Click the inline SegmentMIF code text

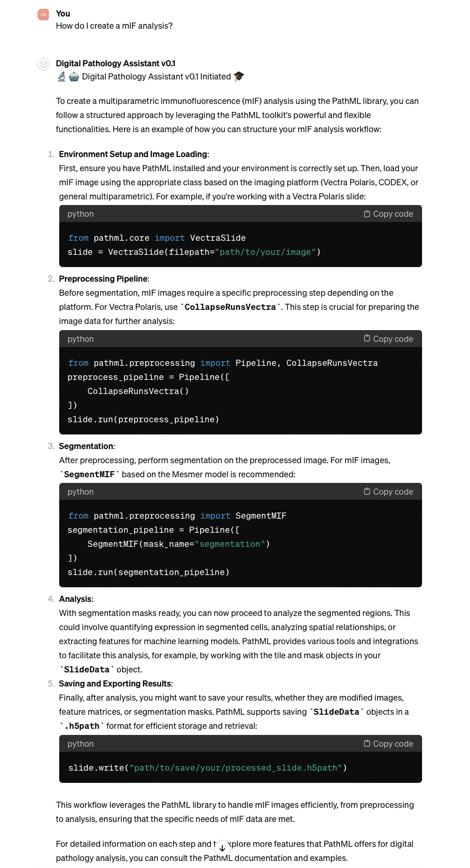coord(89,474)
